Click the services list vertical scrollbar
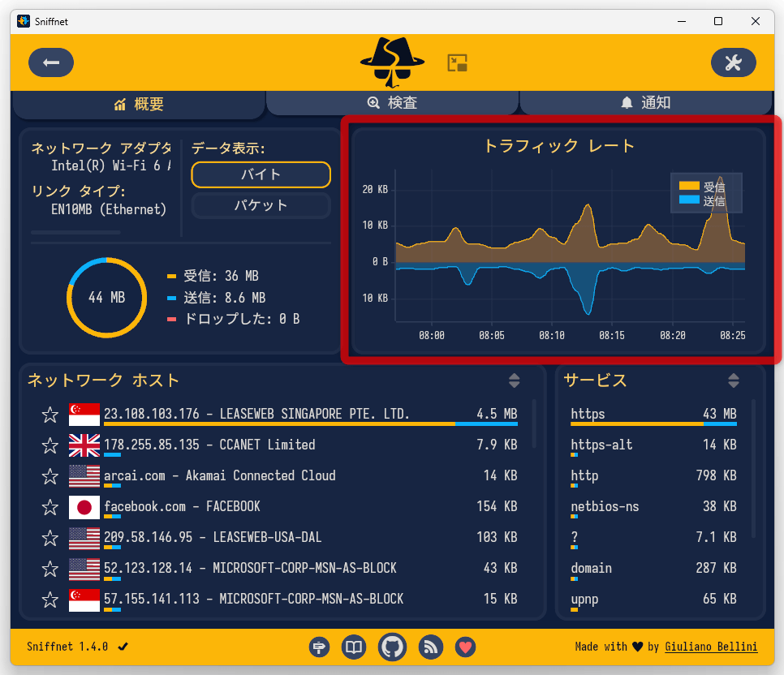Viewport: 784px width, 675px height. [x=753, y=468]
